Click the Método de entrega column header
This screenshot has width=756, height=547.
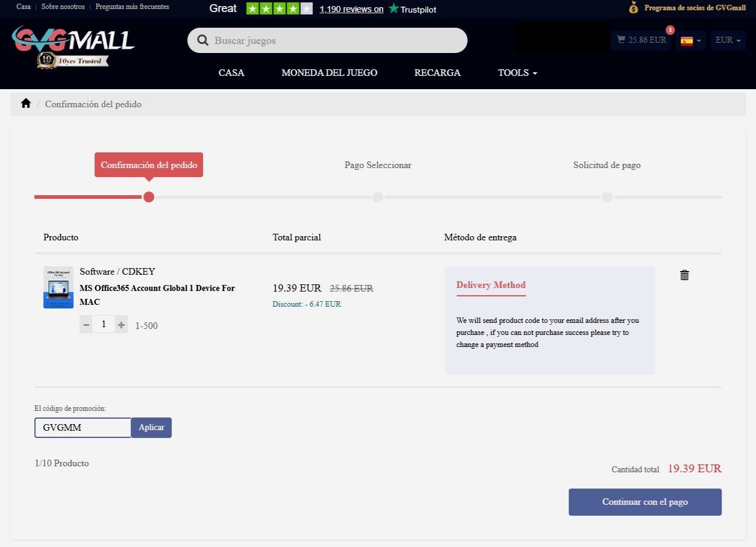click(480, 237)
